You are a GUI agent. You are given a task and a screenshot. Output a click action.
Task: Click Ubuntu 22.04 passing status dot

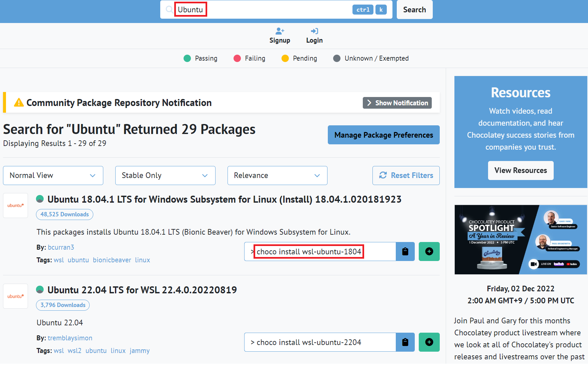pyautogui.click(x=40, y=290)
